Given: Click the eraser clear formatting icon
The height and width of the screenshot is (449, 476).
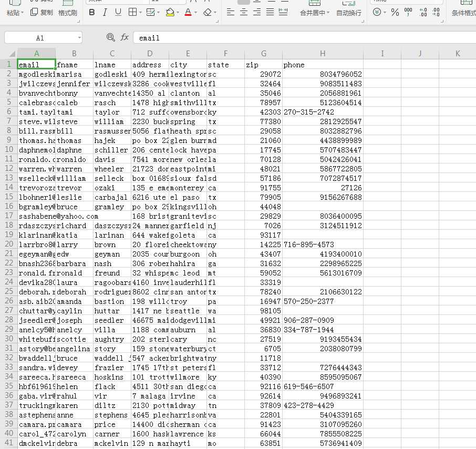Looking at the screenshot, I should [x=208, y=13].
